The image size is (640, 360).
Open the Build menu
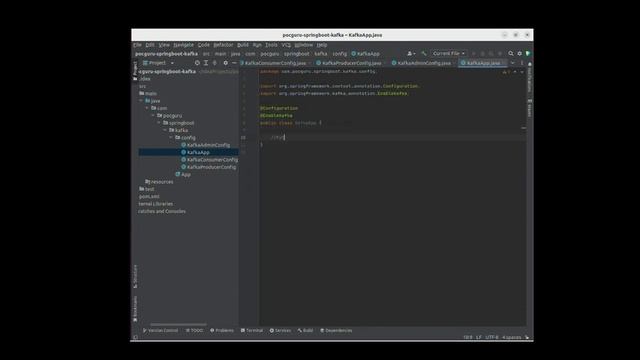(243, 45)
